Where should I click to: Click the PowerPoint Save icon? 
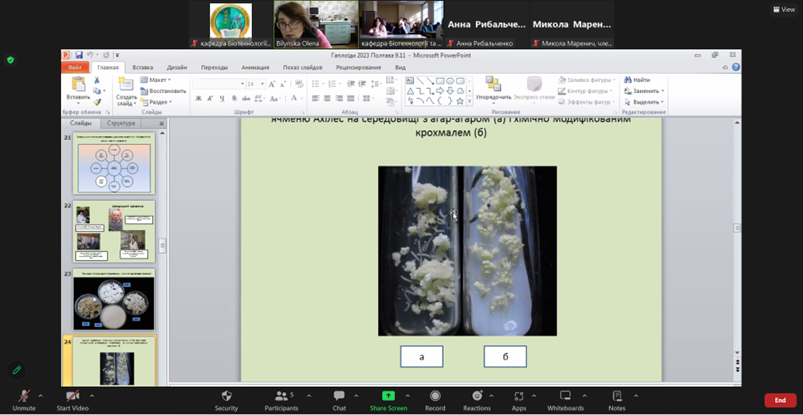(x=79, y=55)
